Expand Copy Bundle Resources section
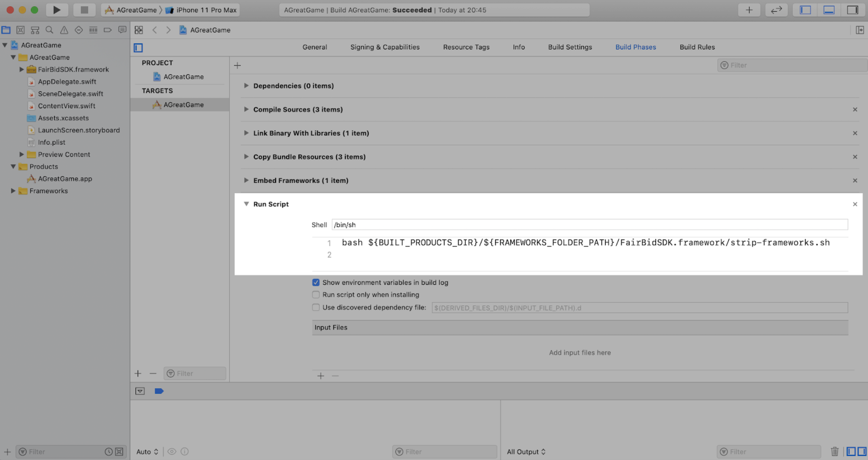 [x=246, y=157]
